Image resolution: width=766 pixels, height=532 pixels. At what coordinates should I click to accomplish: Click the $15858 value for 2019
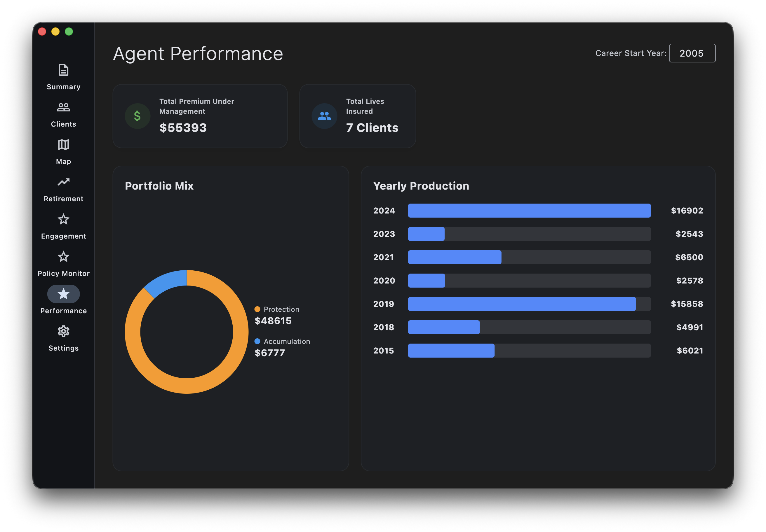tap(687, 304)
